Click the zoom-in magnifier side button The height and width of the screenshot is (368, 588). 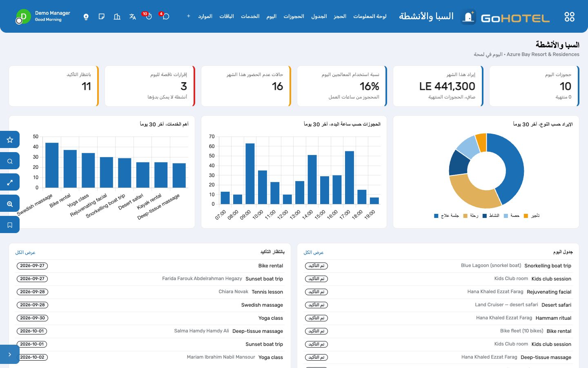pyautogui.click(x=10, y=204)
